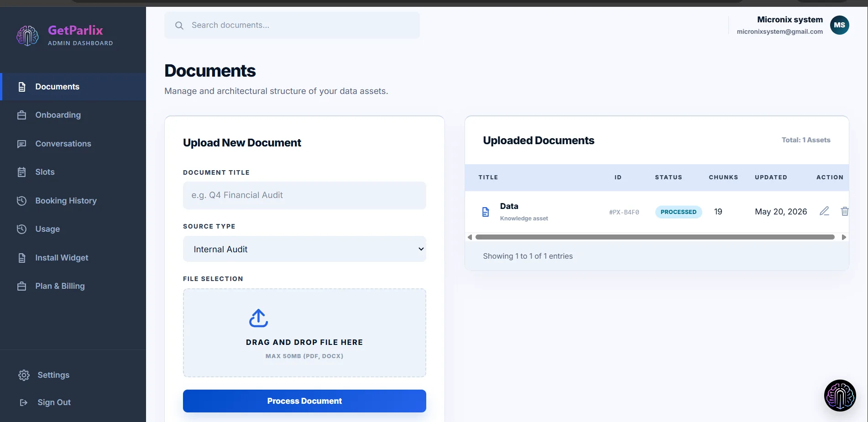This screenshot has height=422, width=868.
Task: Click the MS user avatar
Action: click(x=839, y=25)
